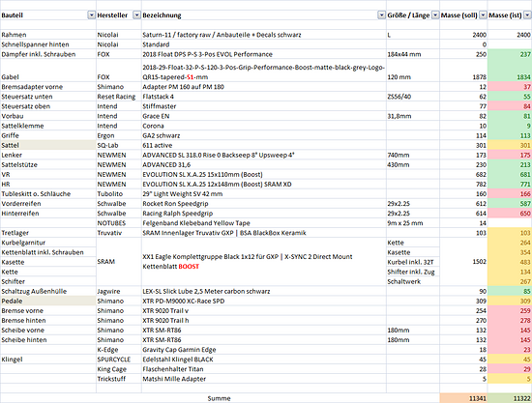532x403 pixels.
Task: Select the 184x44 mm size cell
Action: [x=413, y=54]
